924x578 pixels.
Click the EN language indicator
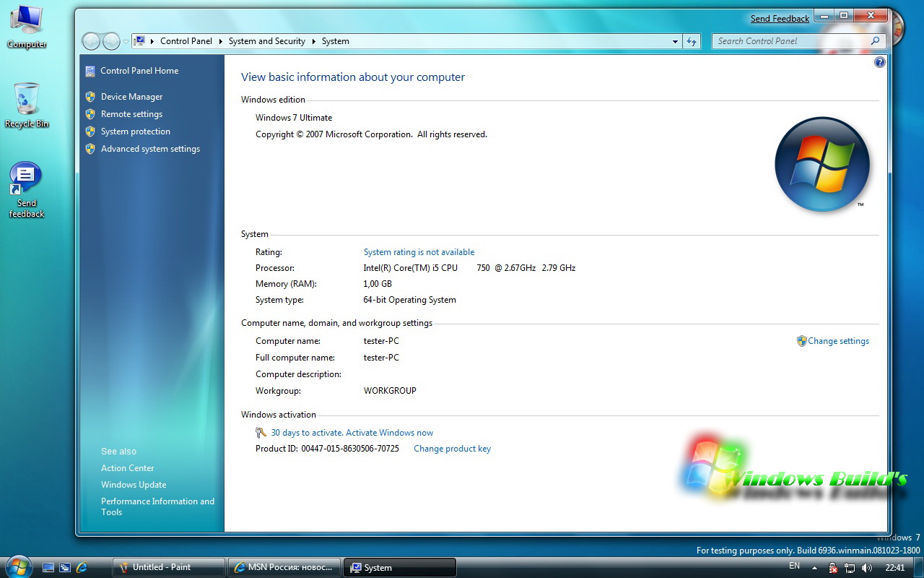794,566
